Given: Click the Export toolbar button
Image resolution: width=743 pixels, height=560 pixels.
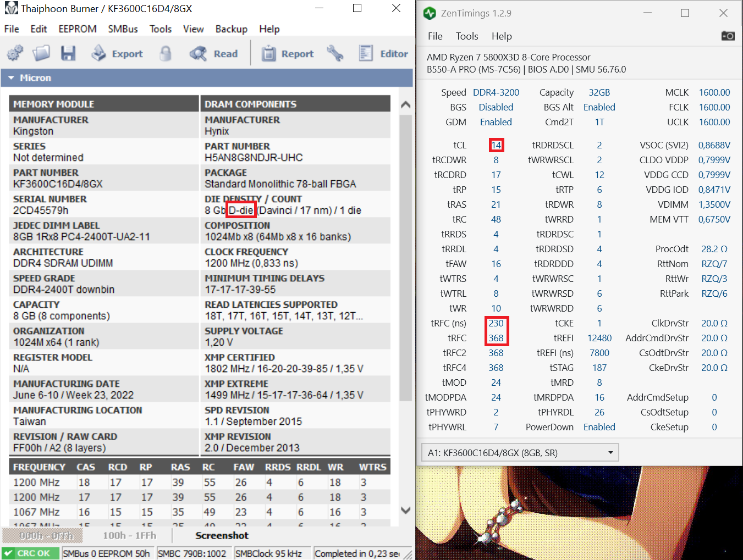Looking at the screenshot, I should [117, 53].
